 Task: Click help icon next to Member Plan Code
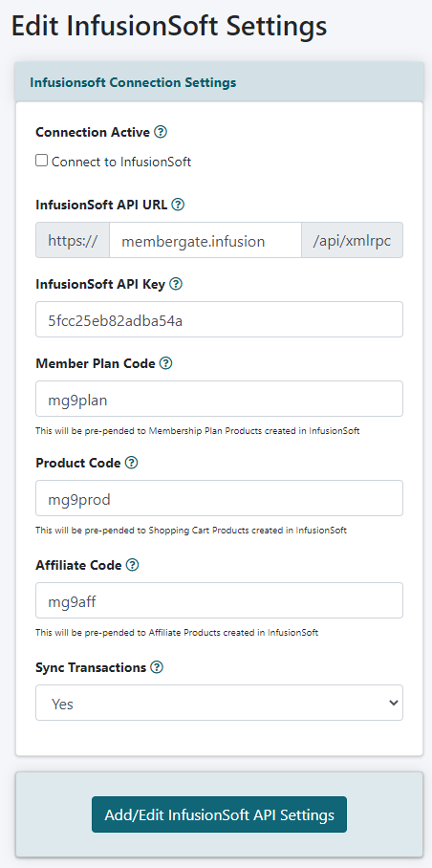[x=165, y=363]
